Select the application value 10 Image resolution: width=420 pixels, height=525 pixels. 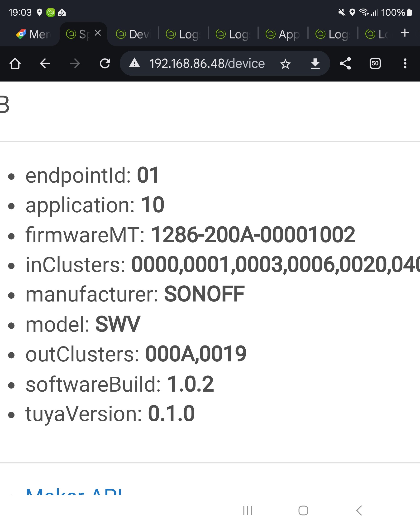[153, 205]
